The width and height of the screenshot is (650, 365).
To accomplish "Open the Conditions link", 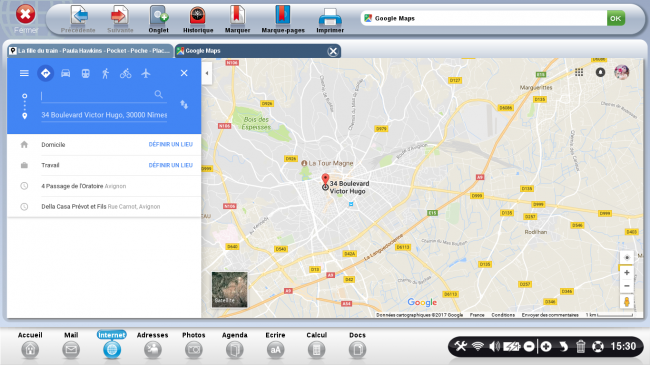I will pos(503,315).
